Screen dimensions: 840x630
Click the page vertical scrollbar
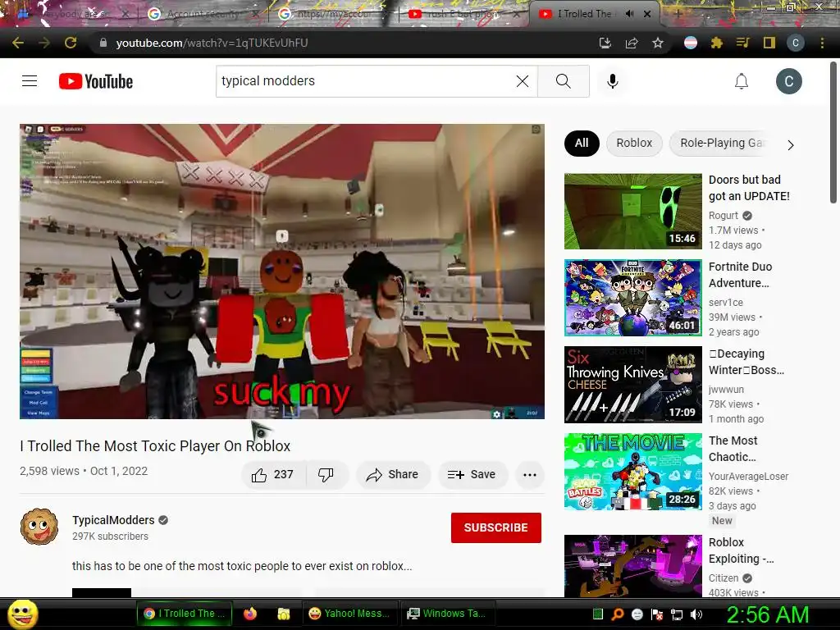(x=833, y=134)
